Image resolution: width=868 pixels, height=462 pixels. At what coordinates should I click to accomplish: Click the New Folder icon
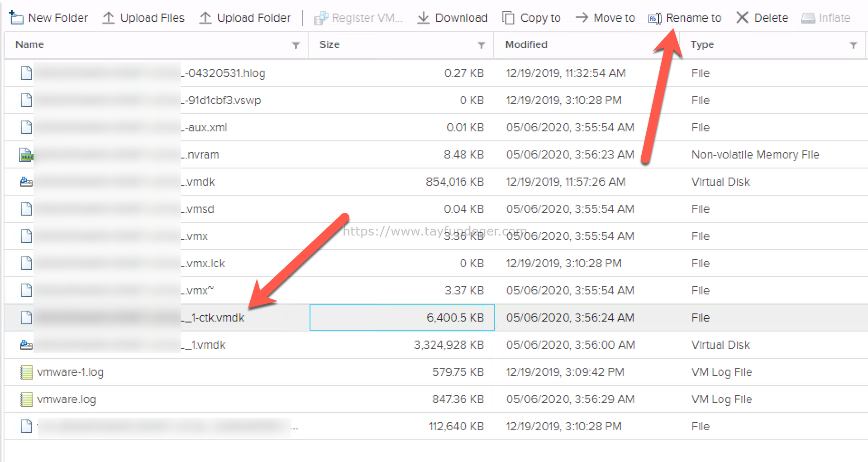coord(16,18)
